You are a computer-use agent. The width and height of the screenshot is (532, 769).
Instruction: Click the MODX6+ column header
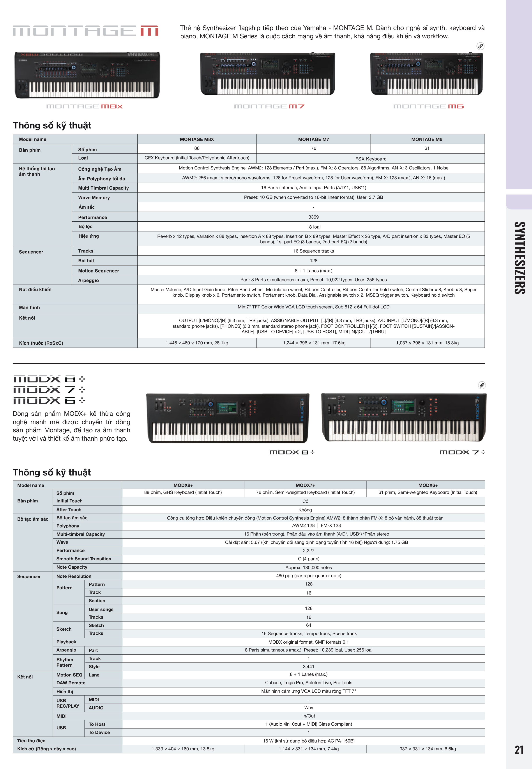pyautogui.click(x=428, y=485)
